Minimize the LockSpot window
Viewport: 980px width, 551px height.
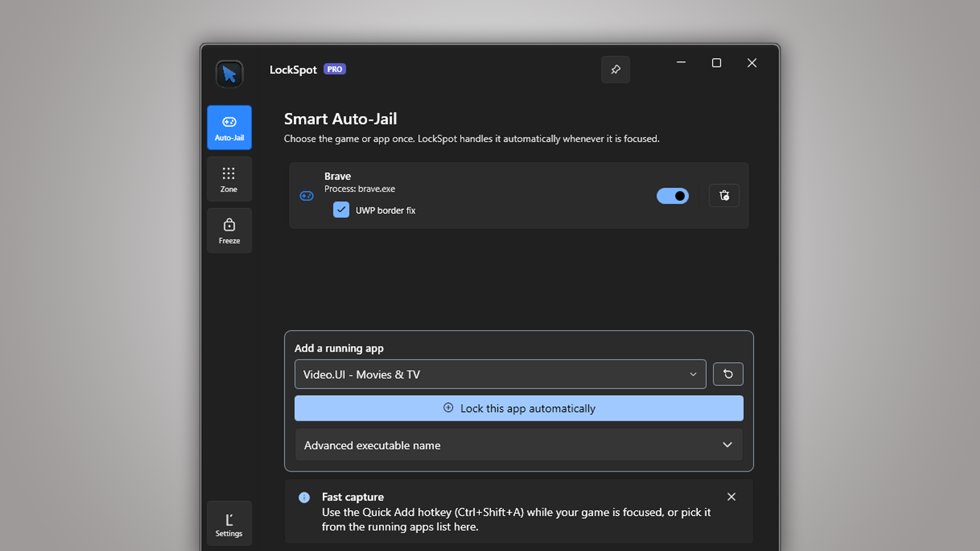click(681, 63)
